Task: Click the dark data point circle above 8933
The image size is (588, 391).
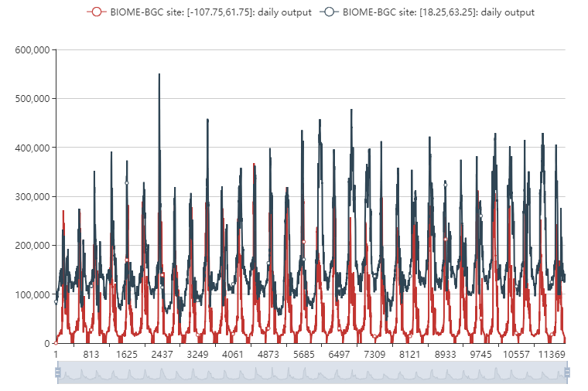Action: coord(445,185)
